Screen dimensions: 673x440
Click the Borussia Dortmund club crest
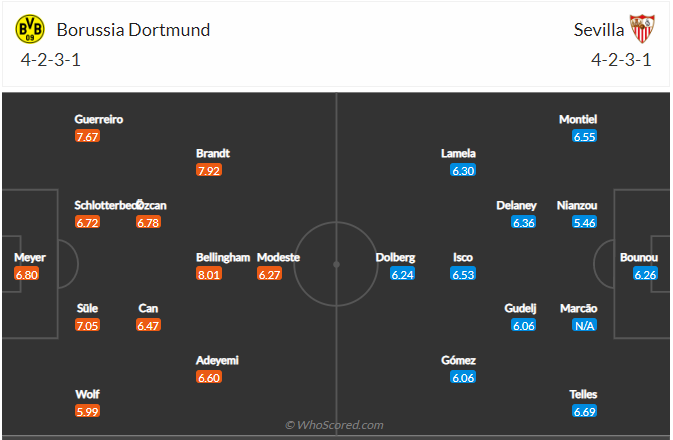(30, 29)
